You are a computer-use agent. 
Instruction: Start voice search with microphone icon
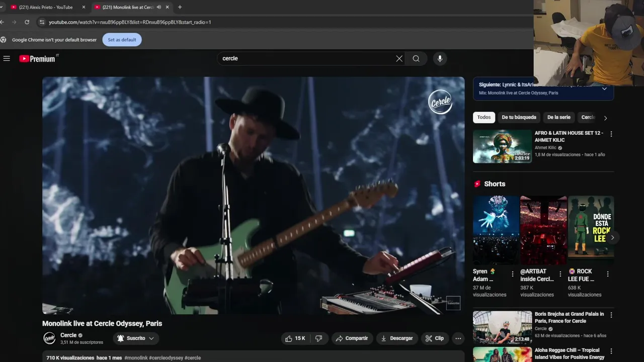pos(440,58)
